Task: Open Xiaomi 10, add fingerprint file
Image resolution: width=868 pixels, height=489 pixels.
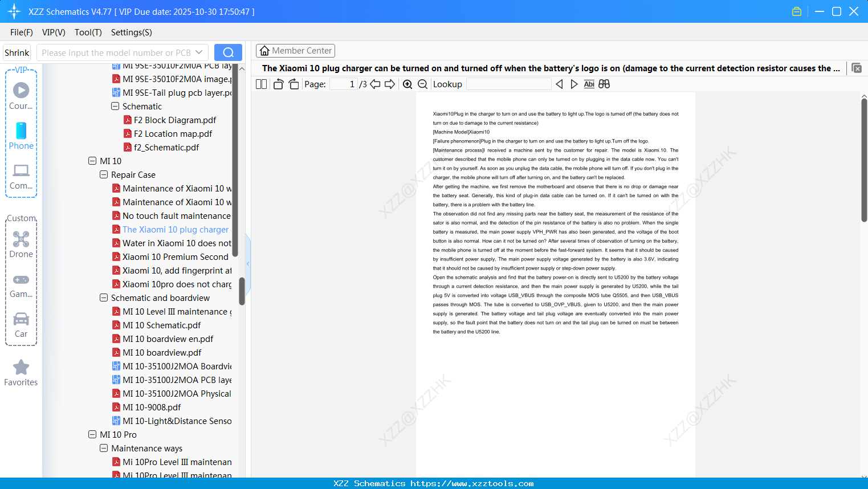Action: 177,271
